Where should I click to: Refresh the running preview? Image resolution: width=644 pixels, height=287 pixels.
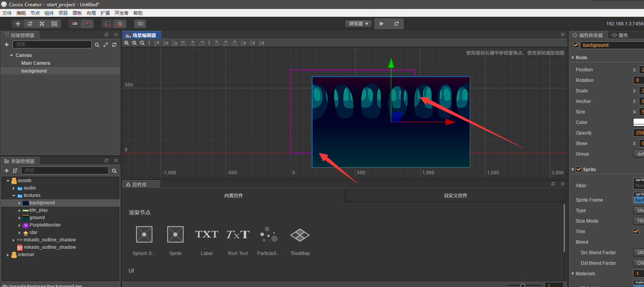pyautogui.click(x=396, y=24)
